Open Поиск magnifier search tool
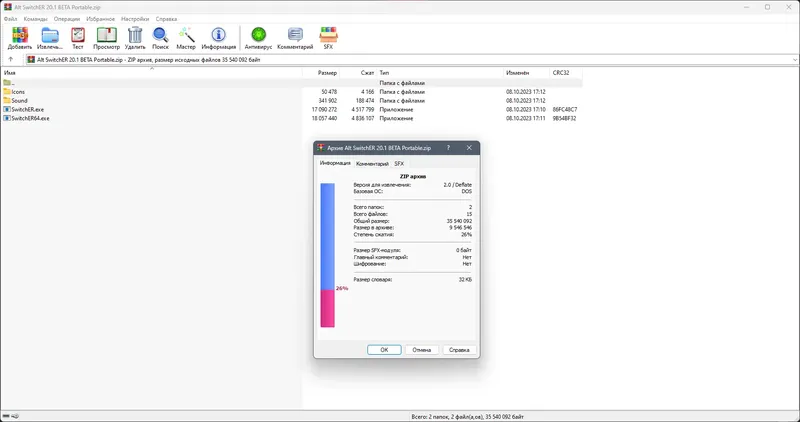The image size is (800, 422). (160, 38)
